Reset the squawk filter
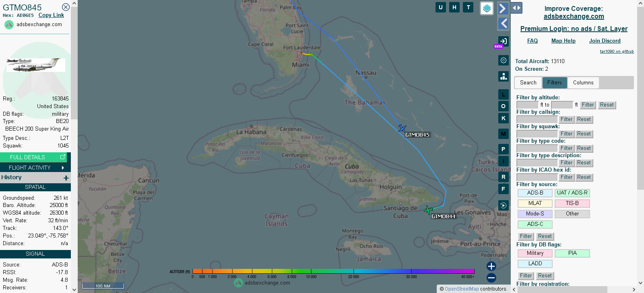The image size is (644, 293). click(584, 134)
